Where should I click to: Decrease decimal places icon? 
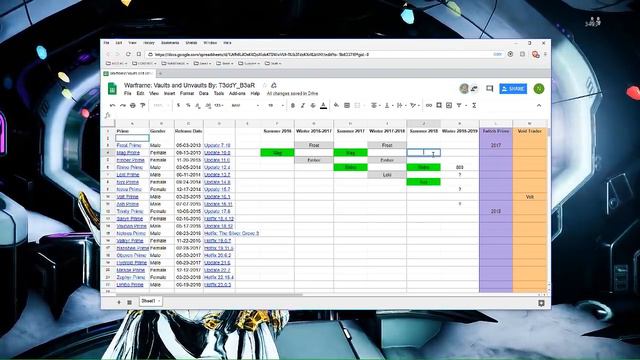point(198,105)
